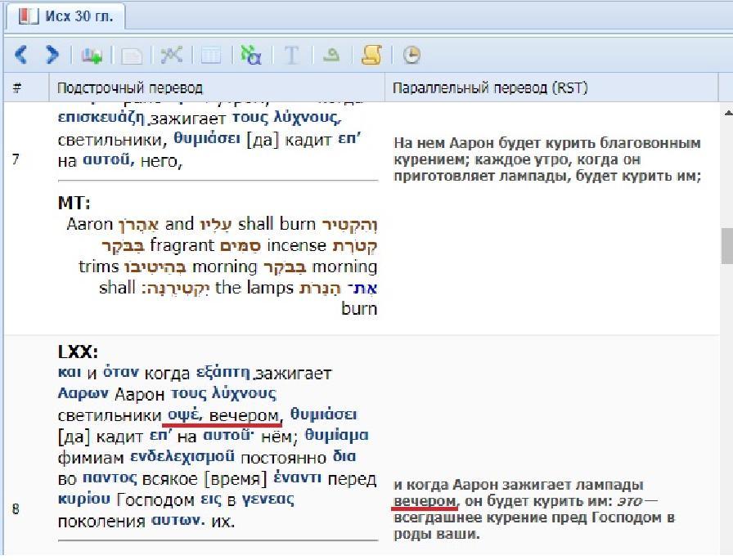
Task: Click the vertical scrollbar thumb
Action: tap(726, 245)
